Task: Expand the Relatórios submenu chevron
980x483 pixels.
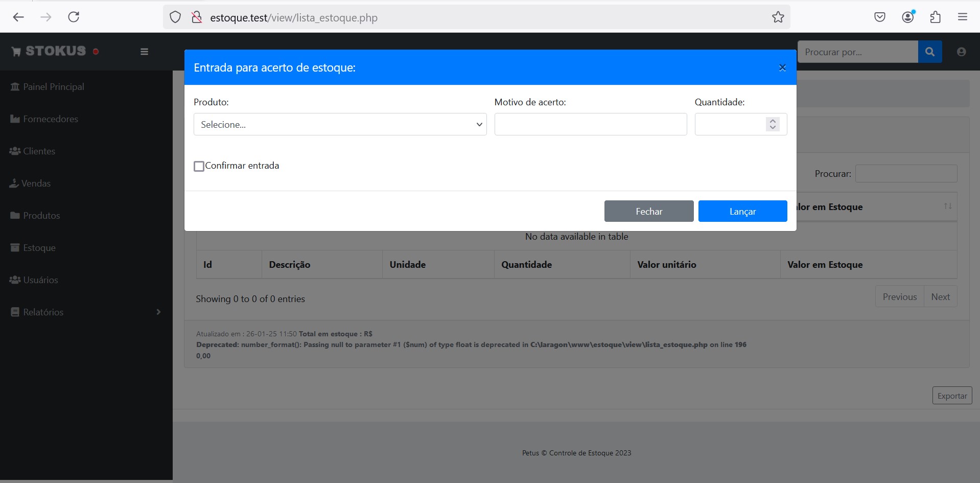Action: pos(158,312)
